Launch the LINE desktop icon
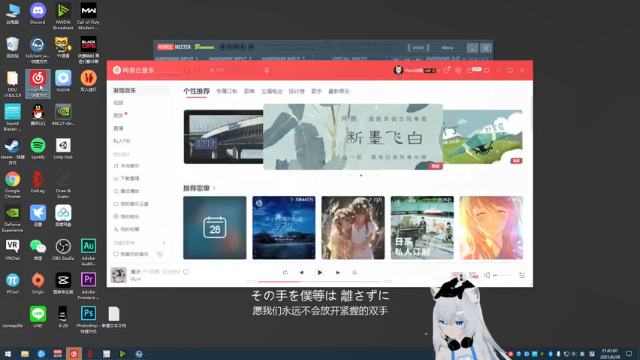This screenshot has width=640, height=360. (38, 317)
